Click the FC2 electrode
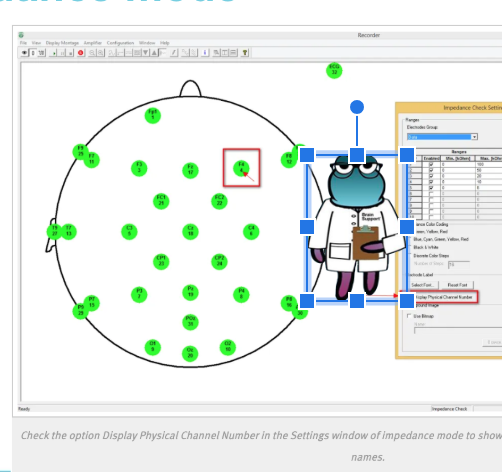 [219, 201]
